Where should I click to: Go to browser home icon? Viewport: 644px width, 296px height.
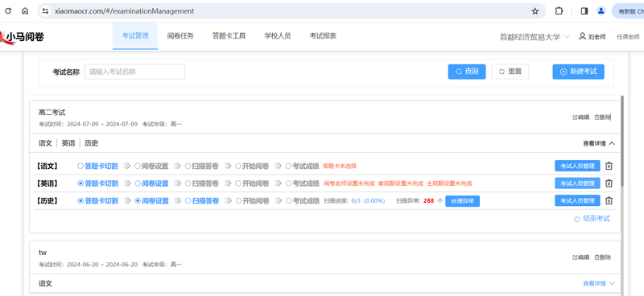click(x=25, y=11)
